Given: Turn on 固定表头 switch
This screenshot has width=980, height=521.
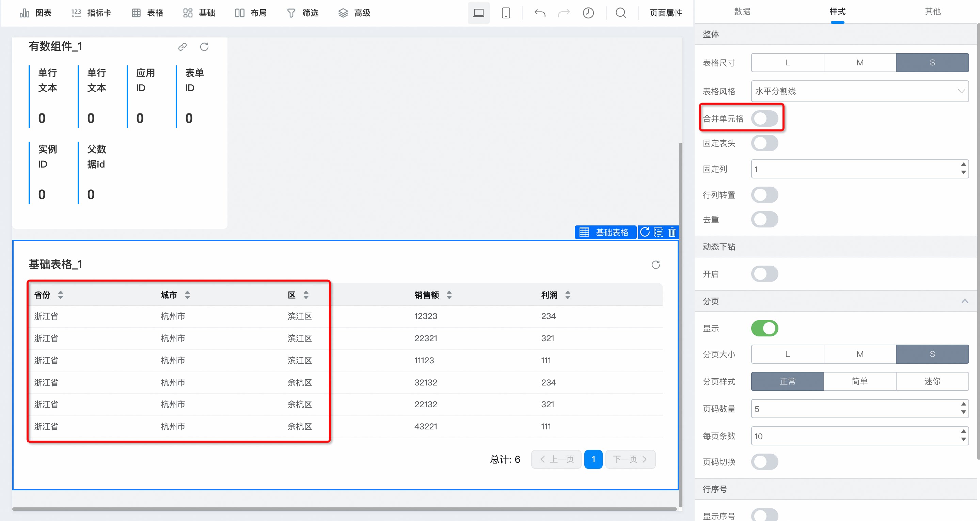Looking at the screenshot, I should [x=764, y=143].
